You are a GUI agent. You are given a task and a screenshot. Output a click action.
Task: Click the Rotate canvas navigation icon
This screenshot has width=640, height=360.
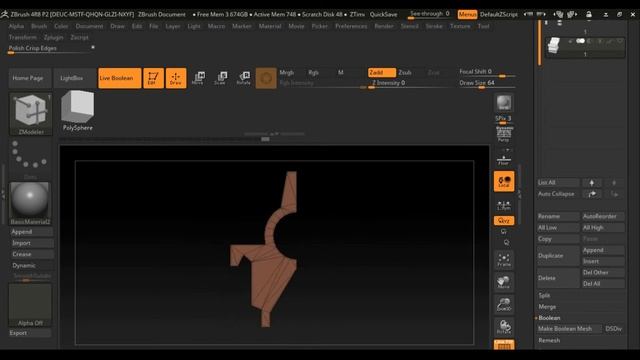coord(504,327)
